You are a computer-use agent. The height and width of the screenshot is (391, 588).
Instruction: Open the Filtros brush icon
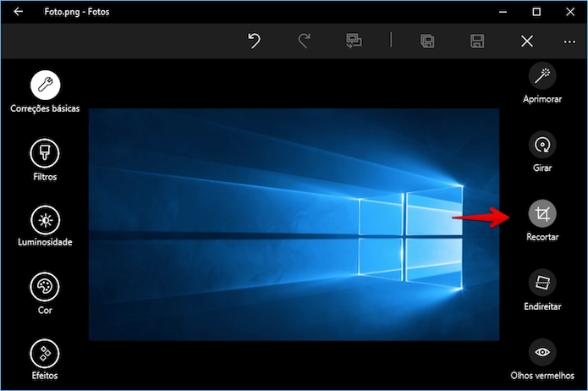coord(45,153)
